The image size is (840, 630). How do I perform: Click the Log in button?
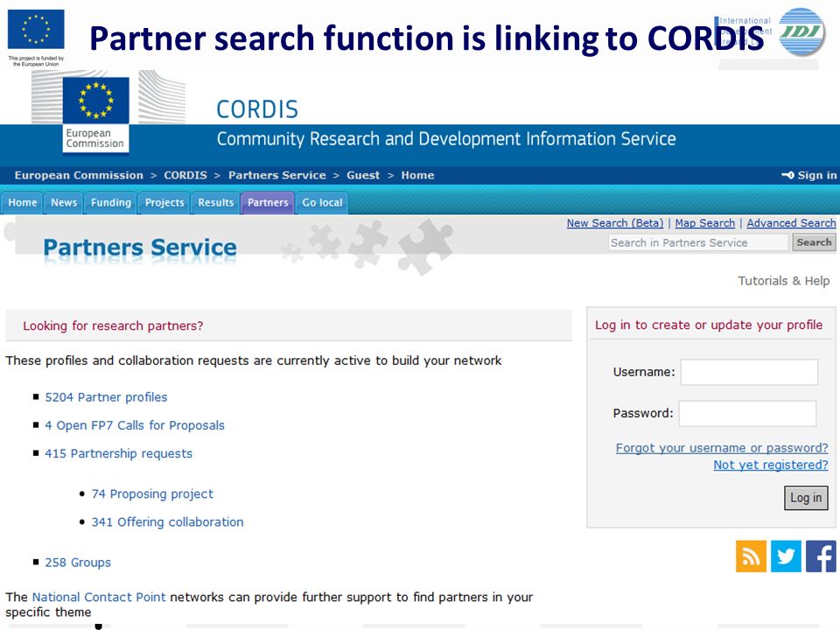pyautogui.click(x=806, y=498)
